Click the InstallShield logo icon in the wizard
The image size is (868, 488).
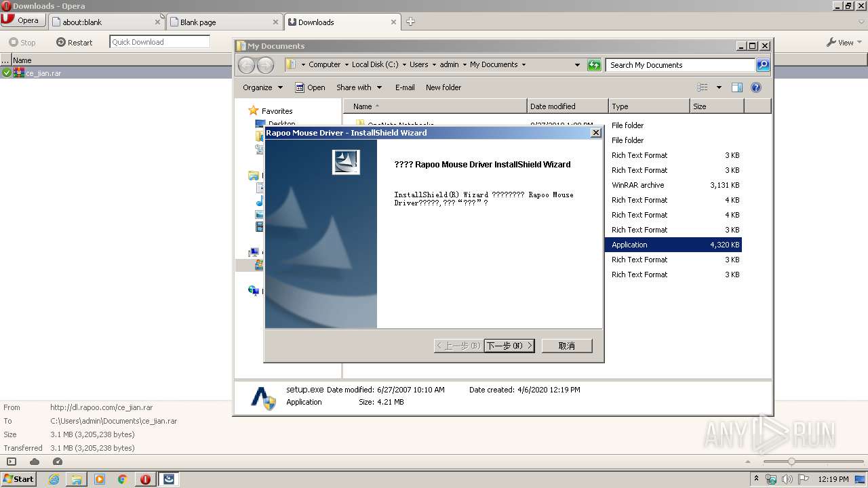point(346,162)
